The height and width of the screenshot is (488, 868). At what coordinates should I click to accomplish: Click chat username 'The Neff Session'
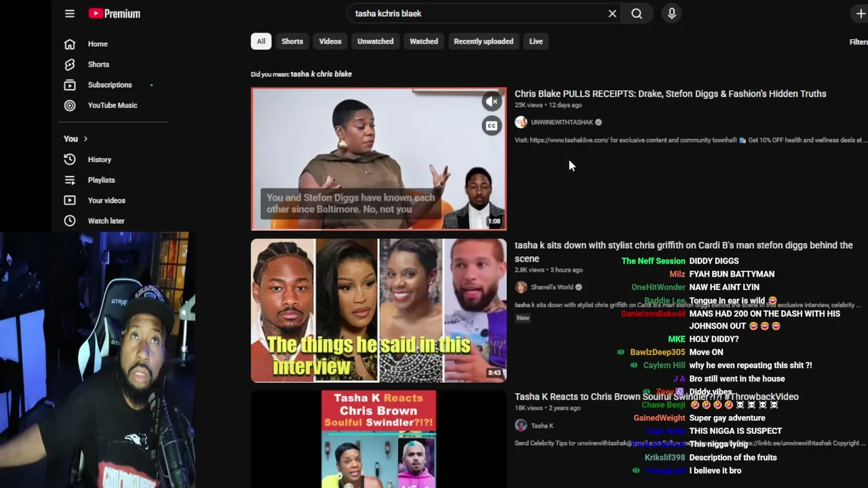(653, 261)
